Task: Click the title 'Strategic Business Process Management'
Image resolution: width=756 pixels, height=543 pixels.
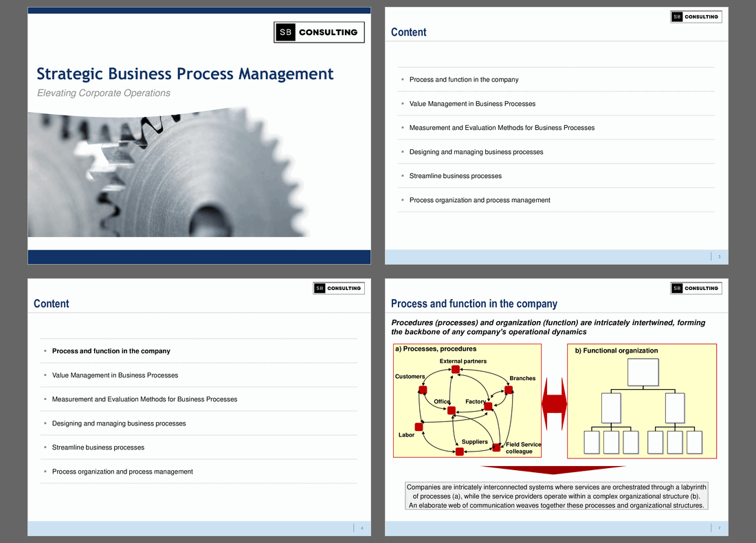Action: 185,74
